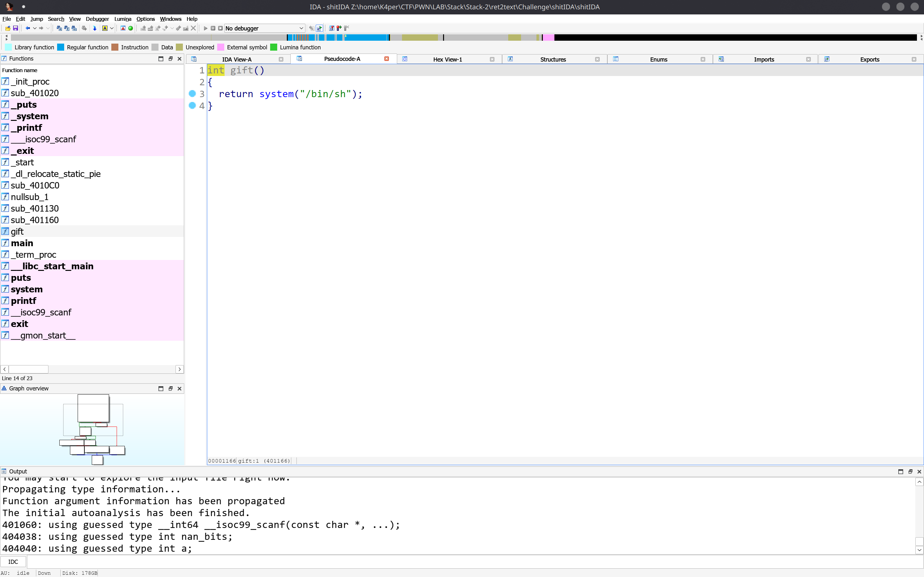
Task: Switch to the Imports tab
Action: 764,59
